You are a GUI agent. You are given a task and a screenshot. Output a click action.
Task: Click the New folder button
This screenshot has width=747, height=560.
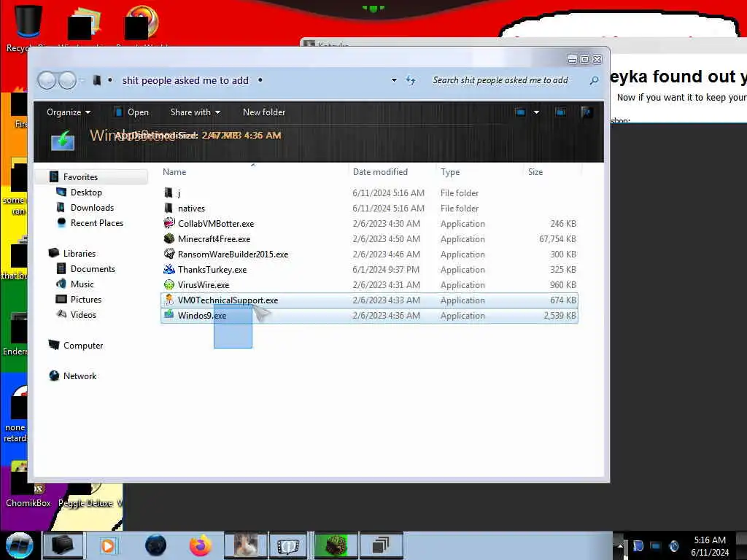264,112
